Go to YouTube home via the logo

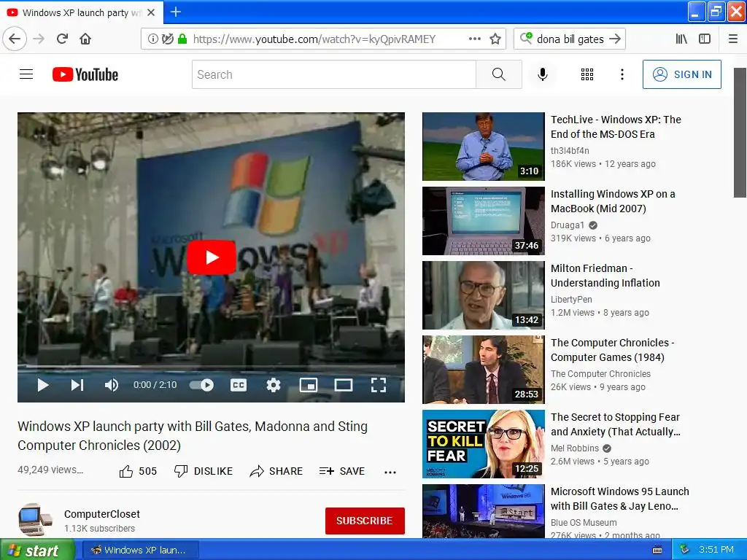[x=85, y=74]
